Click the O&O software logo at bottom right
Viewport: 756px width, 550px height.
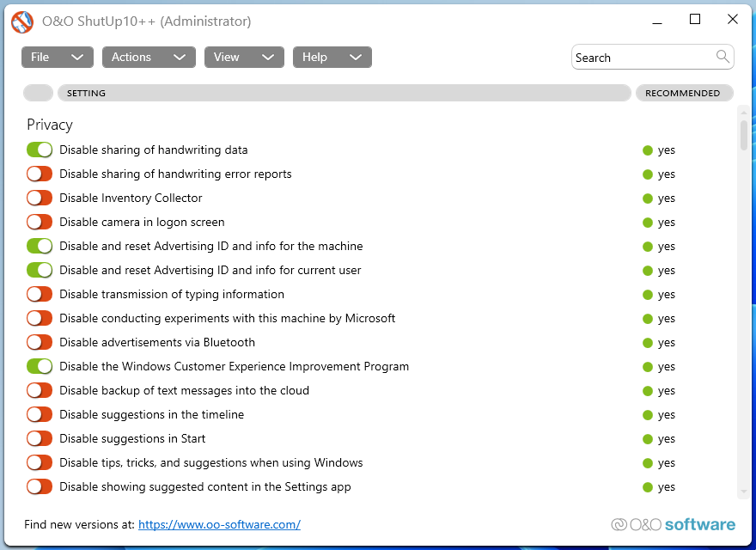tap(673, 524)
